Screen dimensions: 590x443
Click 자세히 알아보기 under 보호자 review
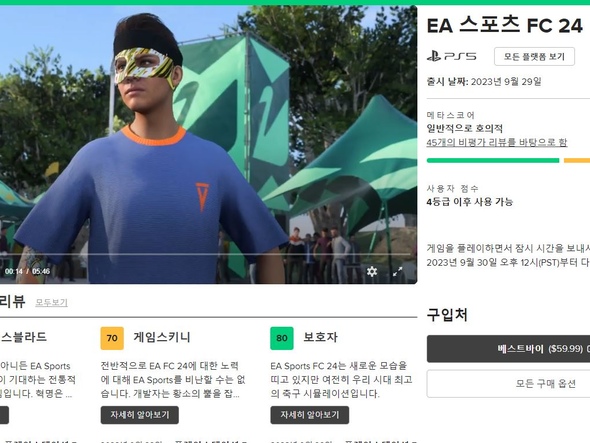pos(310,415)
